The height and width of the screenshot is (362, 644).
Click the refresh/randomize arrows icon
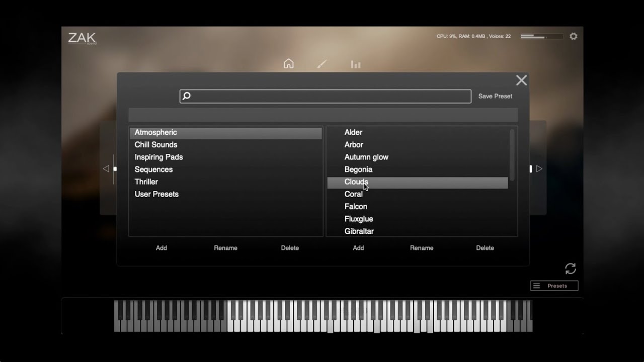point(571,268)
